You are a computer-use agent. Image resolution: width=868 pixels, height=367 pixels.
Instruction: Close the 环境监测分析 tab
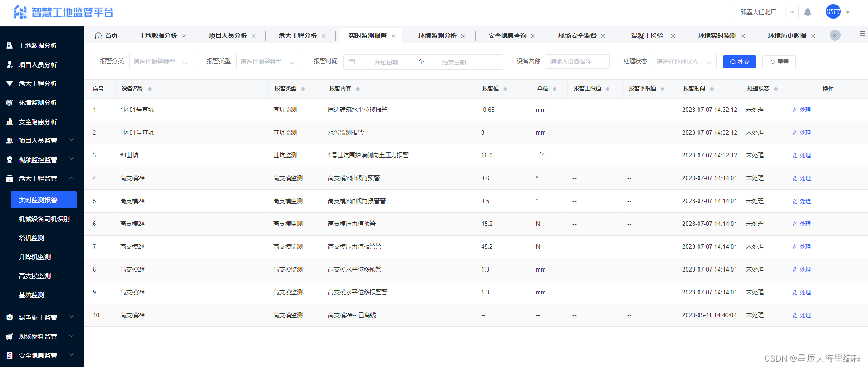[x=463, y=36]
